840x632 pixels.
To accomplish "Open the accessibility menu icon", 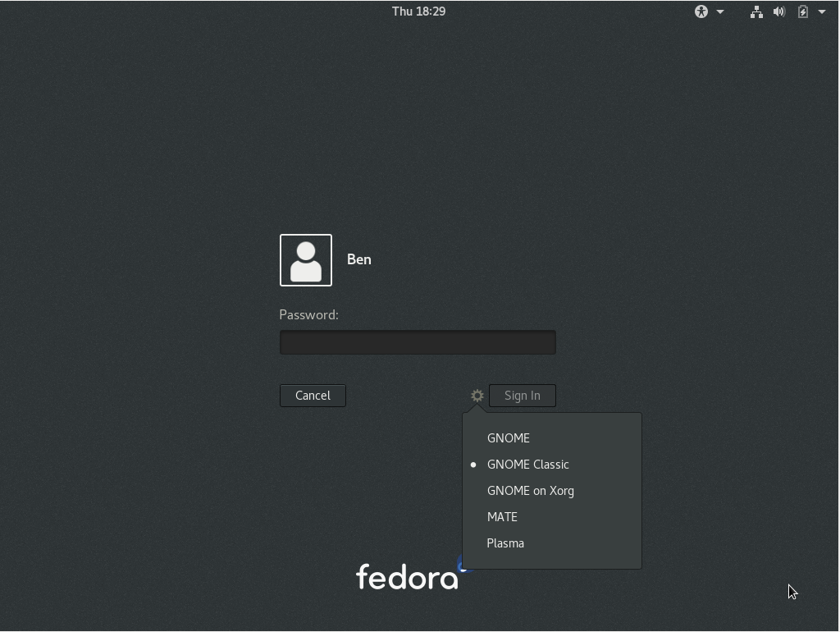I will click(x=701, y=11).
